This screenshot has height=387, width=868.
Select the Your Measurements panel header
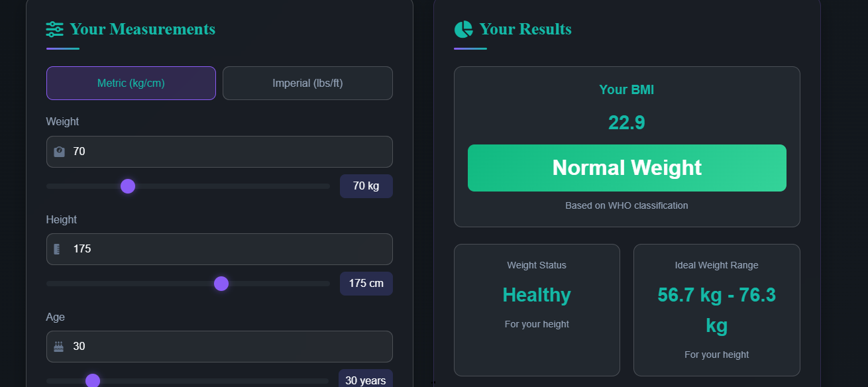[x=142, y=28]
